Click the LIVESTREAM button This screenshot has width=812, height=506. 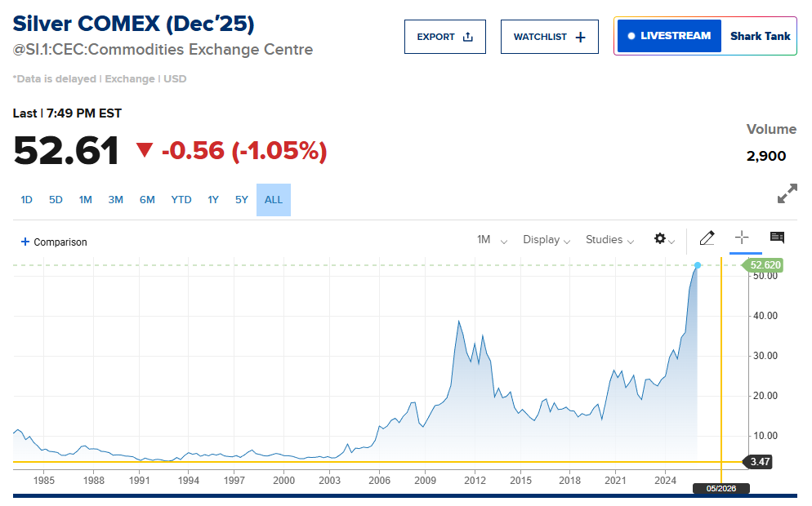click(669, 36)
